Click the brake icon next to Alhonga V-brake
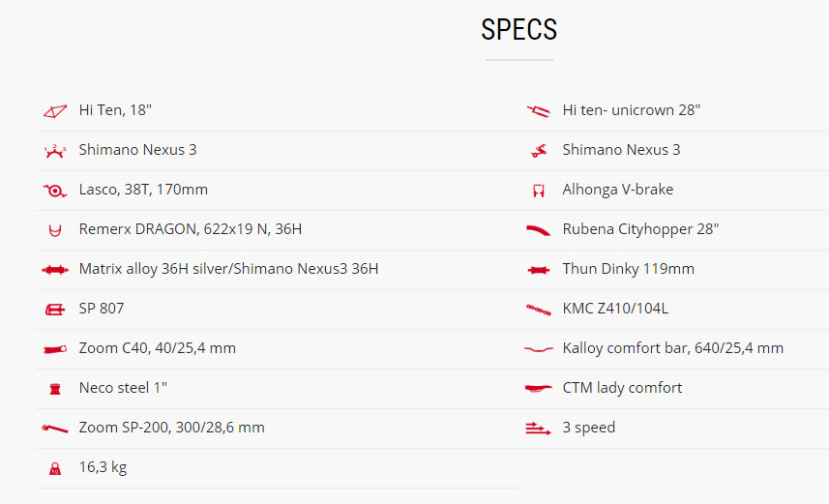The width and height of the screenshot is (829, 504). (538, 191)
